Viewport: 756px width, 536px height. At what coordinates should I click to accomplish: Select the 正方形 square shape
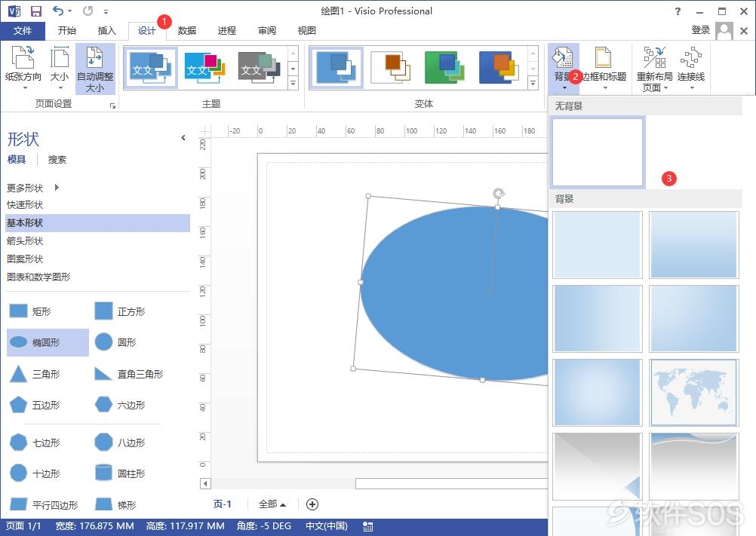120,311
